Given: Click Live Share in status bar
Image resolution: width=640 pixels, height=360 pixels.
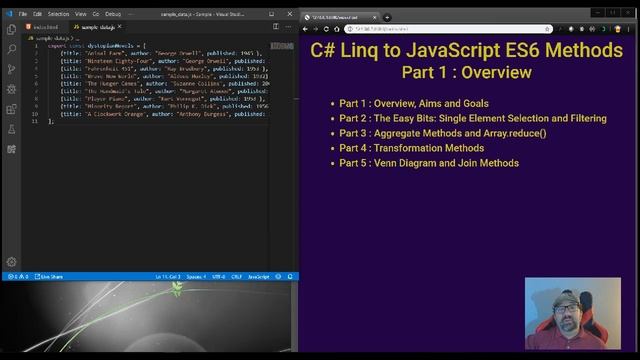Looking at the screenshot, I should pos(49,276).
